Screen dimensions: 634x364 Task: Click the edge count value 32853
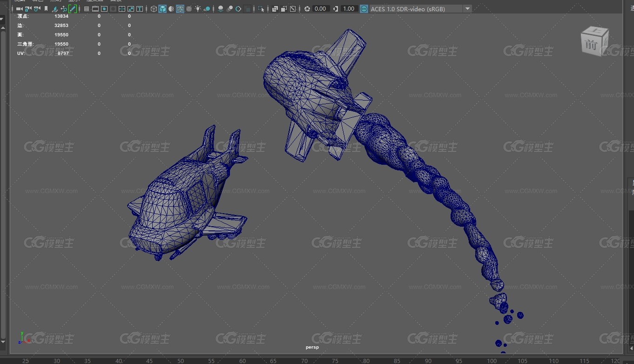61,26
